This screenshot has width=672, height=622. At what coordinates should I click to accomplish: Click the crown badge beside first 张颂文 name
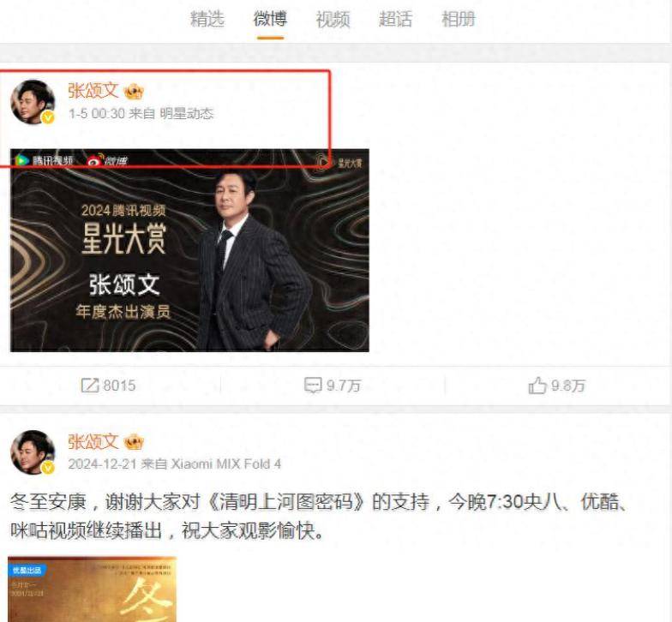[134, 92]
